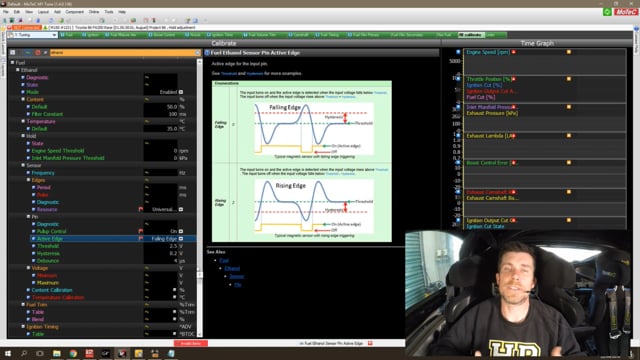Viewport: 640px width, 360px height.
Task: Click the orange marker on Engine Speed graph
Action: click(569, 52)
